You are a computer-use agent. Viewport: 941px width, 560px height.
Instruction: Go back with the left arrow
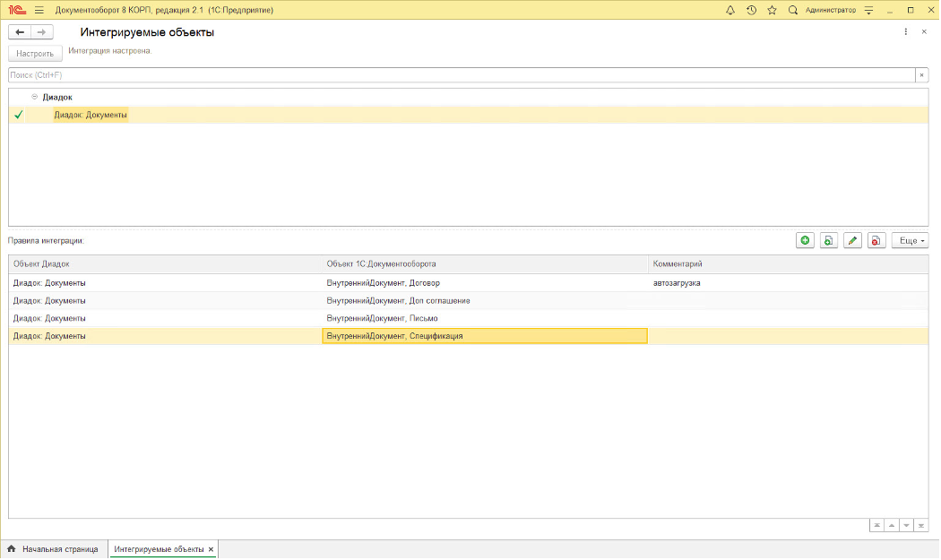point(20,32)
